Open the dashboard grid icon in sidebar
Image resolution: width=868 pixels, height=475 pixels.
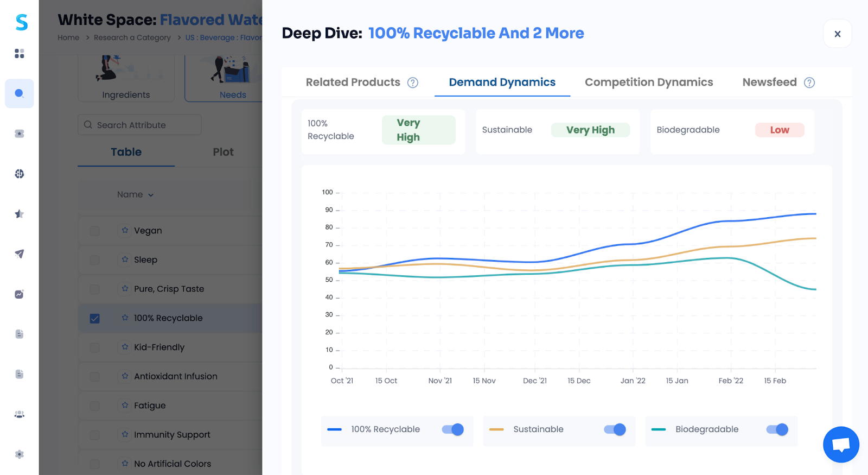(20, 53)
